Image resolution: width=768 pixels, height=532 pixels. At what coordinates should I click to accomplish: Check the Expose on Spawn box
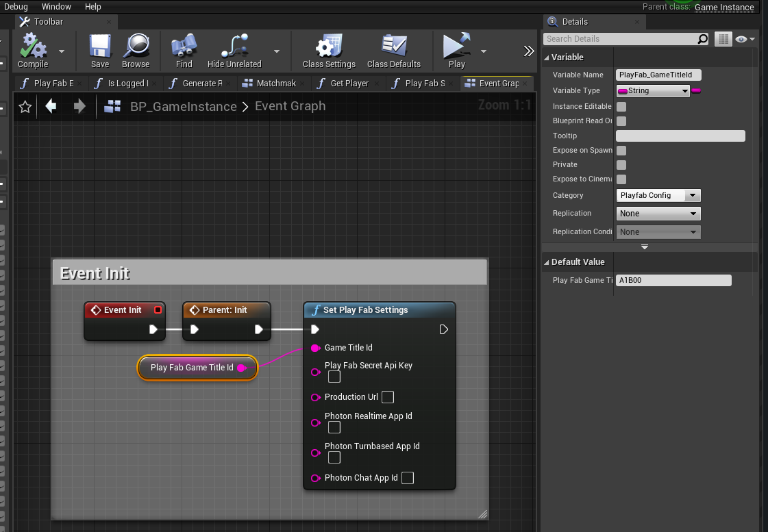621,151
